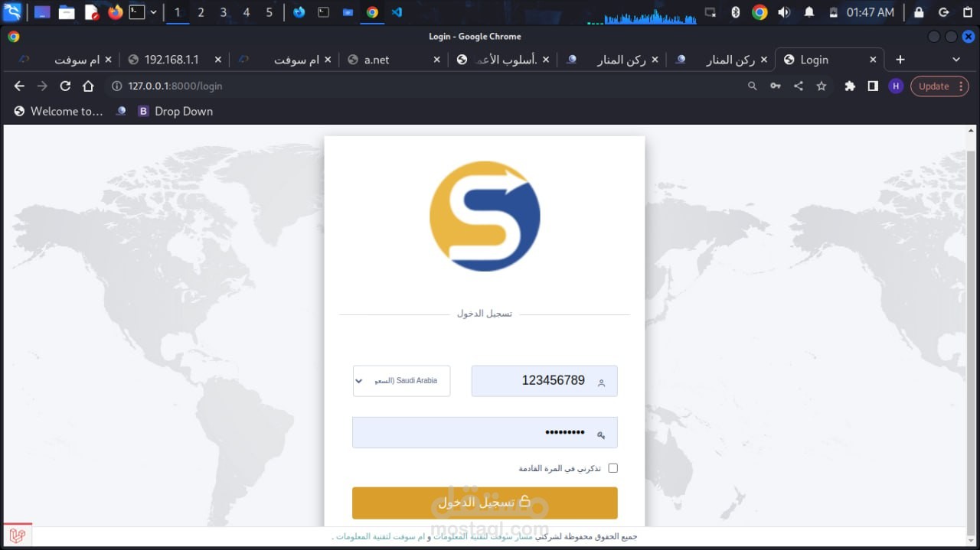Open the Drop Down bookmark
This screenshot has width=980, height=550.
(175, 111)
